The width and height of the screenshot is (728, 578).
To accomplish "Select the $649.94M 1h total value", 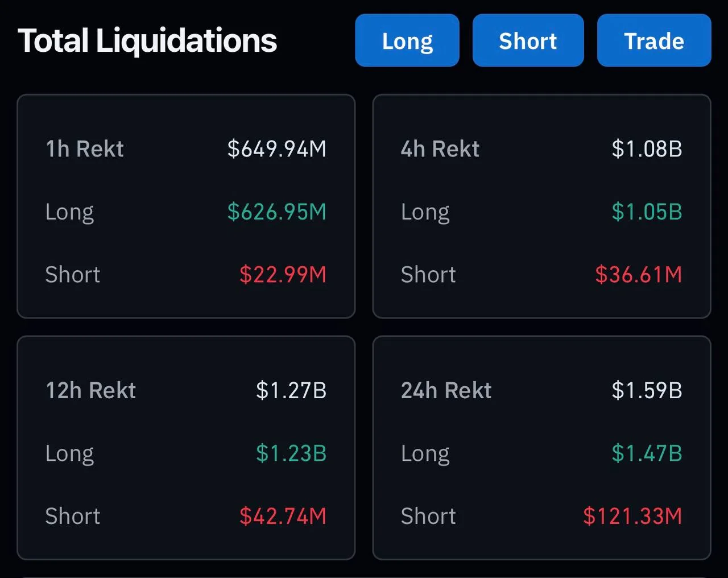I will coord(276,149).
